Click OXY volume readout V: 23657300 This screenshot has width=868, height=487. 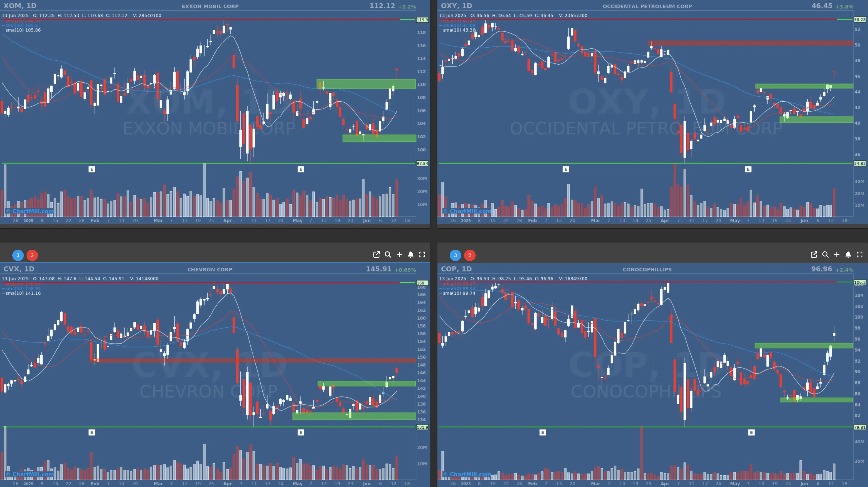pyautogui.click(x=573, y=15)
